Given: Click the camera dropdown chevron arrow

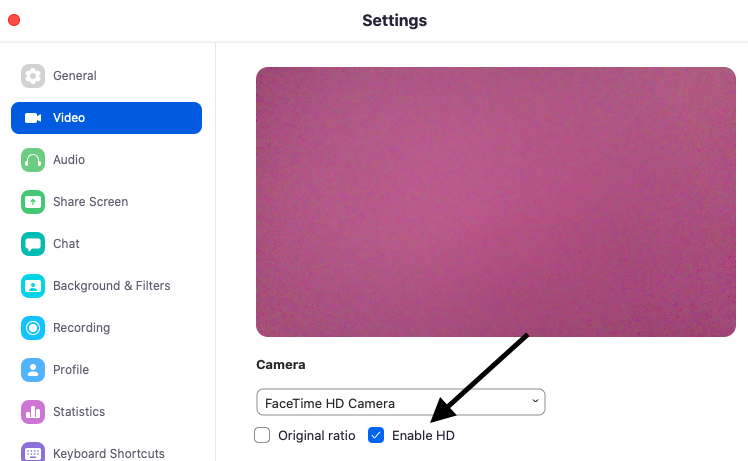Looking at the screenshot, I should [x=535, y=401].
